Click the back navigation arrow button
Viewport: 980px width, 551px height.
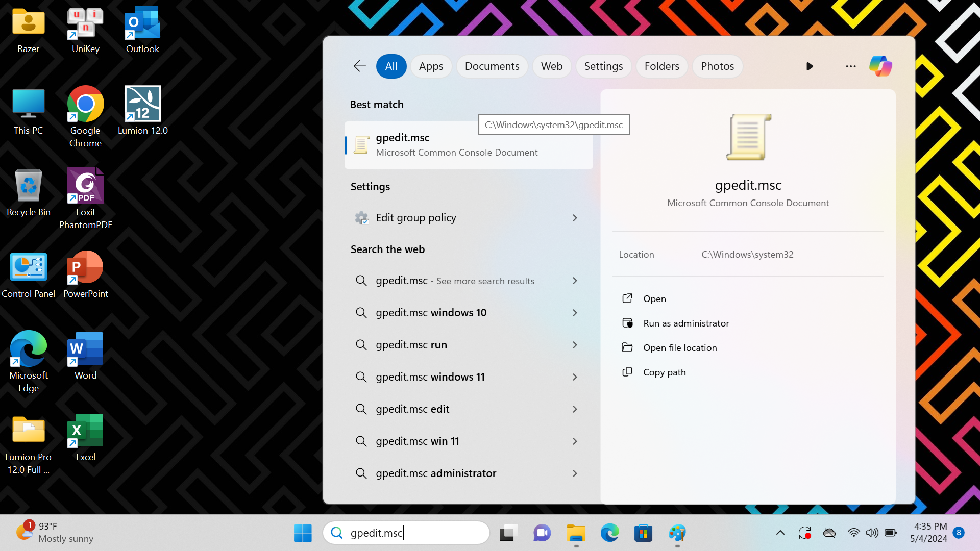click(x=359, y=66)
